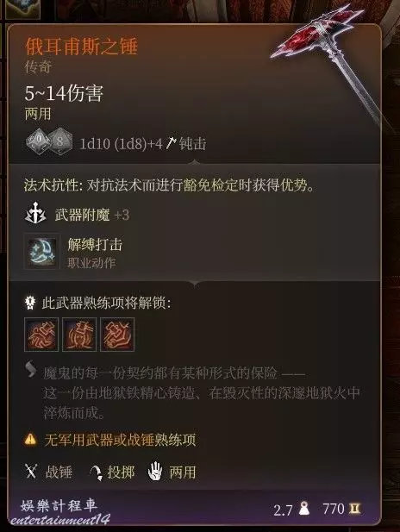Click the 此武器熟练项将解锁 header

pos(106,303)
